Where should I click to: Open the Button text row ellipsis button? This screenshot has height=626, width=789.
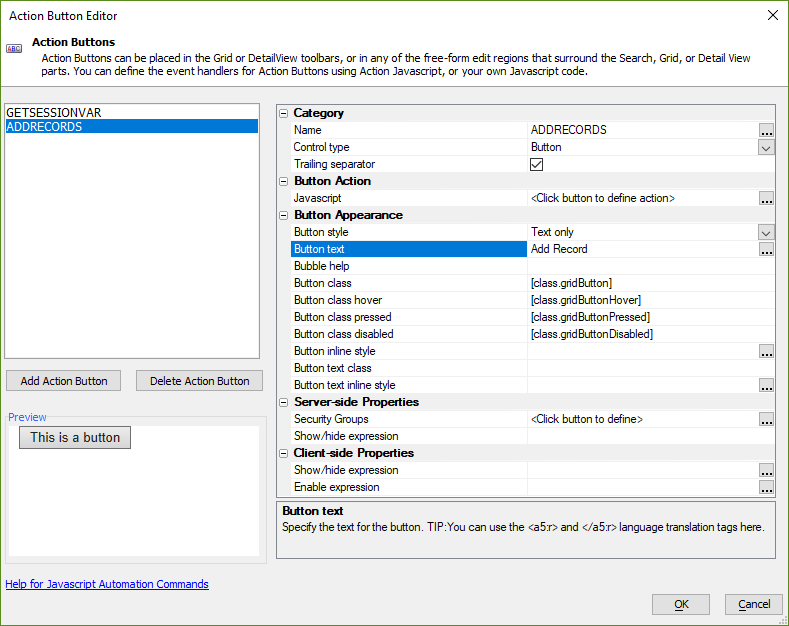(766, 249)
